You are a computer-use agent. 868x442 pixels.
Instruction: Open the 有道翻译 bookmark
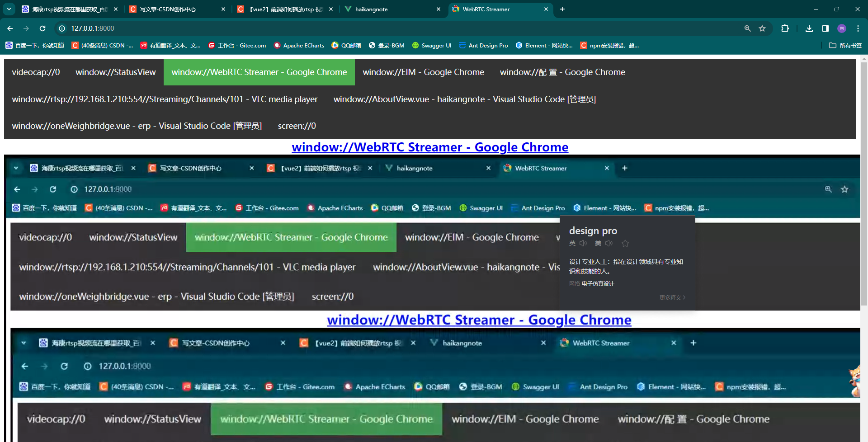(170, 45)
